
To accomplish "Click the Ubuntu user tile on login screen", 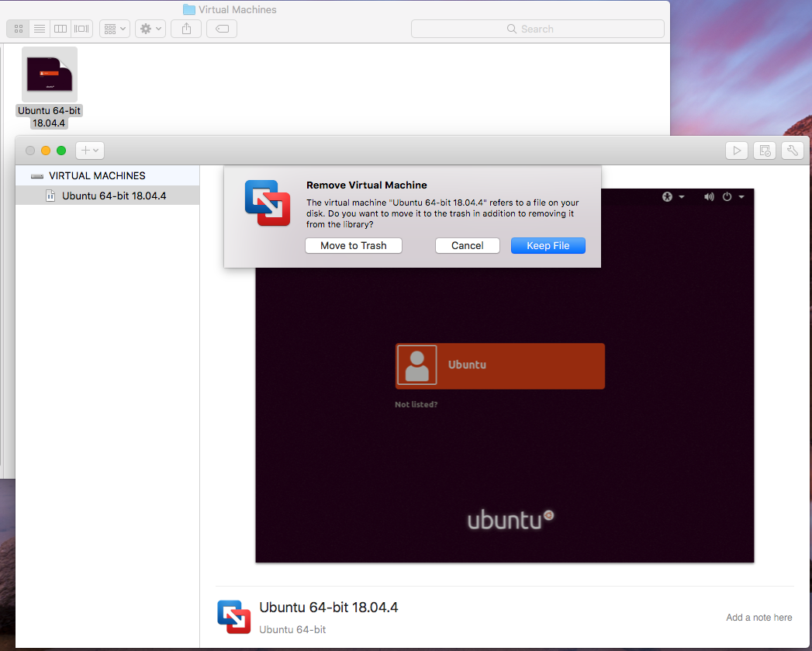I will pyautogui.click(x=500, y=366).
